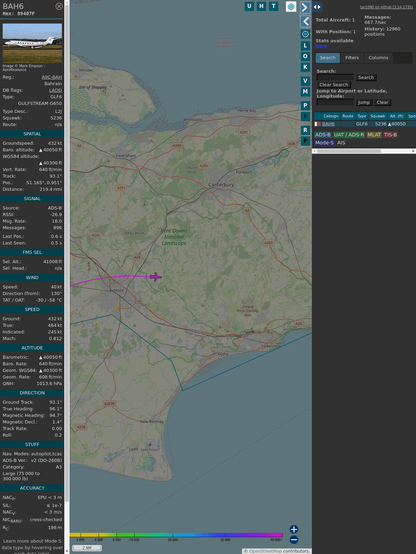This screenshot has width=416, height=554.
Task: Click the T map button
Action: coord(273,6)
